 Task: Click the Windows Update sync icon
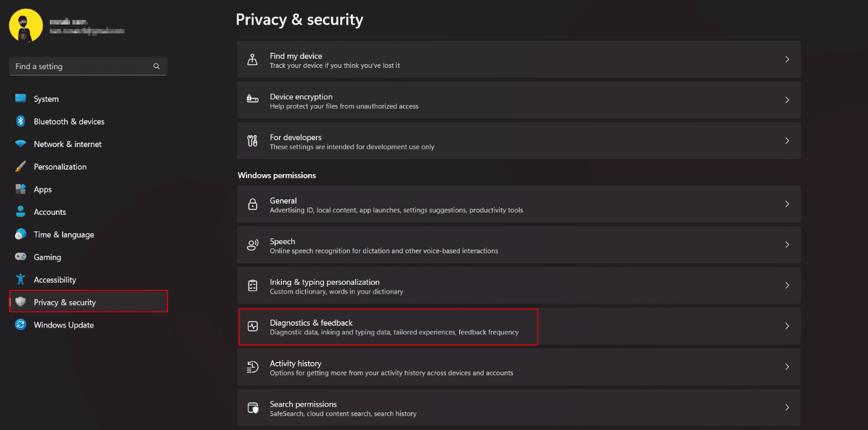[21, 325]
